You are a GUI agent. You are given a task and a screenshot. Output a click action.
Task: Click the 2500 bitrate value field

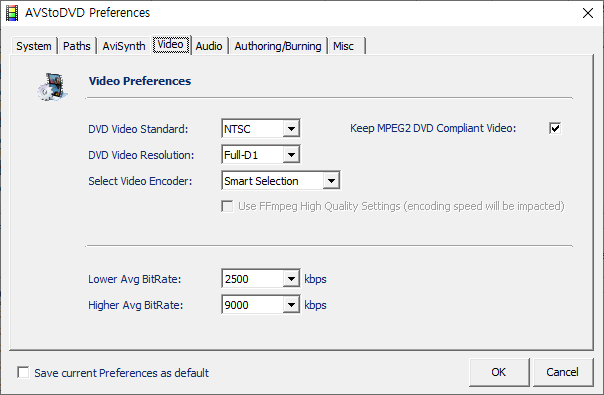point(253,278)
